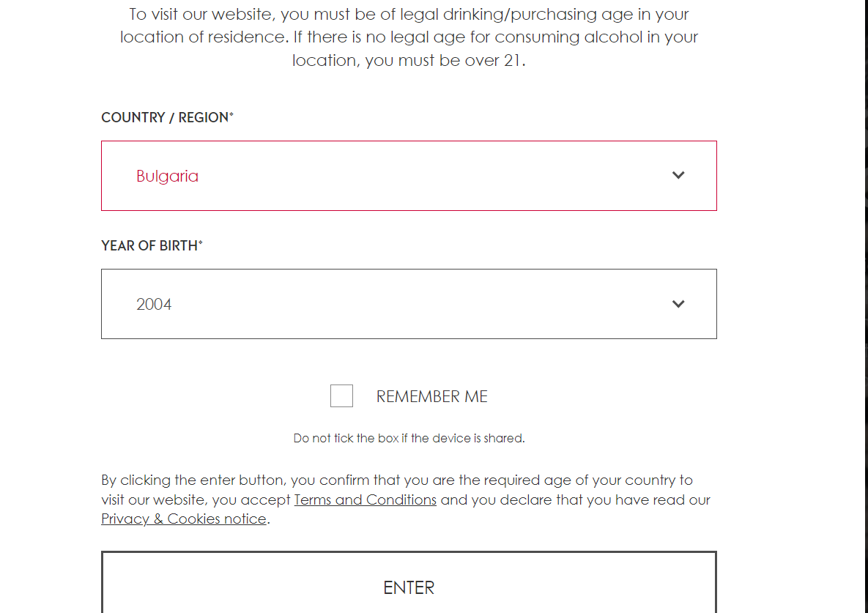Open the Privacy & Cookies notice link

[184, 519]
